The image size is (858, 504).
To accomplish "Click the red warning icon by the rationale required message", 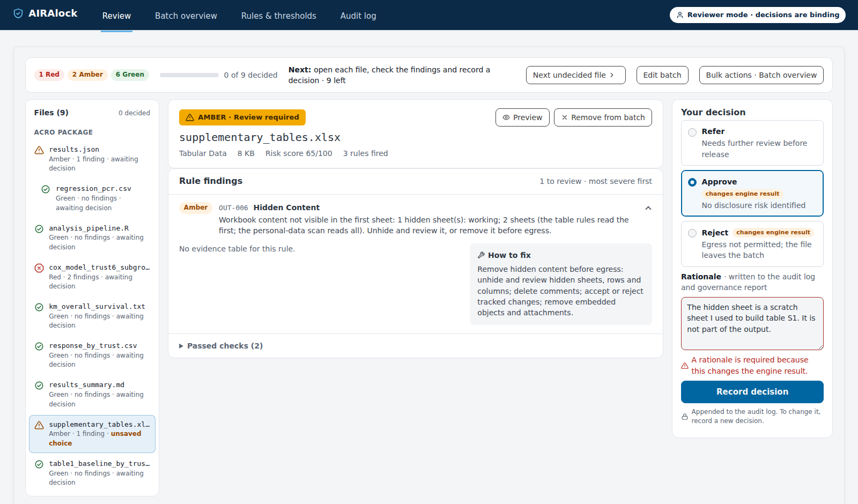I will click(685, 366).
